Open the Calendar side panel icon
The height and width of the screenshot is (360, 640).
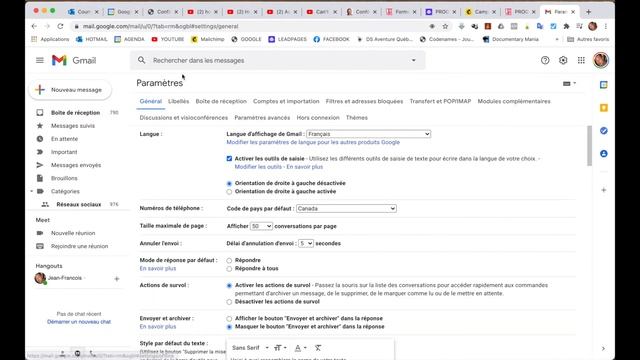pos(604,85)
